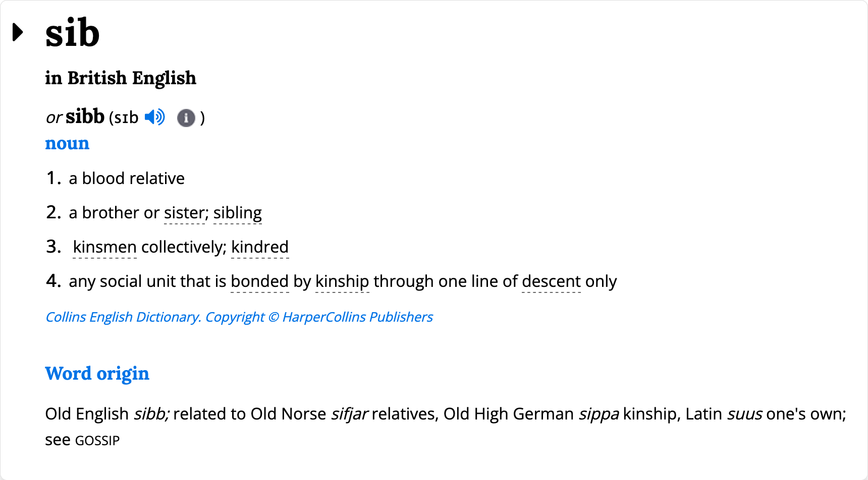
Task: Click the in British English label
Action: [x=121, y=78]
